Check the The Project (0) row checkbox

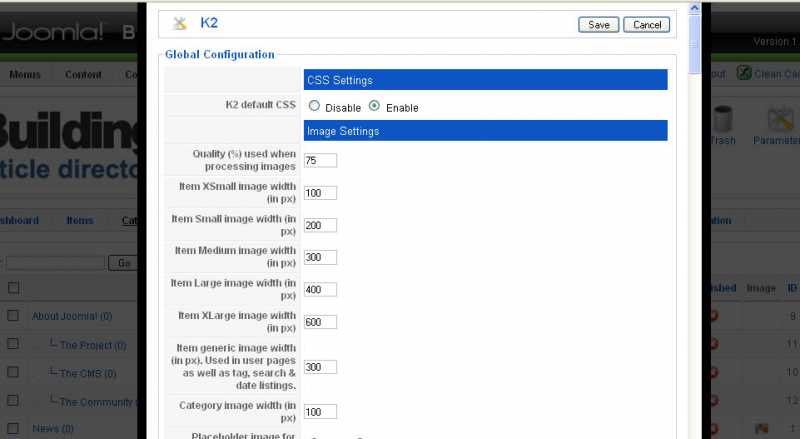pyautogui.click(x=13, y=344)
